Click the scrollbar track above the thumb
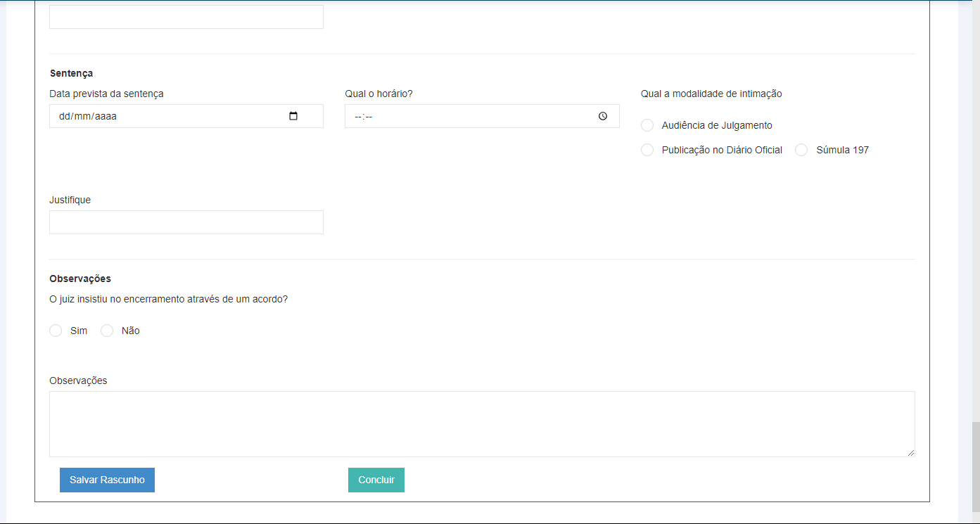Image resolution: width=980 pixels, height=524 pixels. coord(976,211)
